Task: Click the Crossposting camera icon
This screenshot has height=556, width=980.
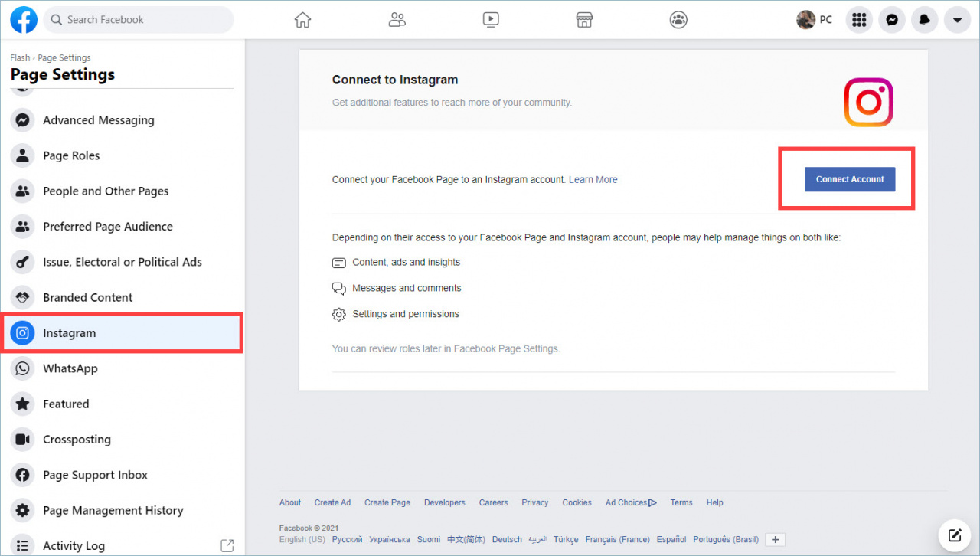Action: tap(23, 440)
